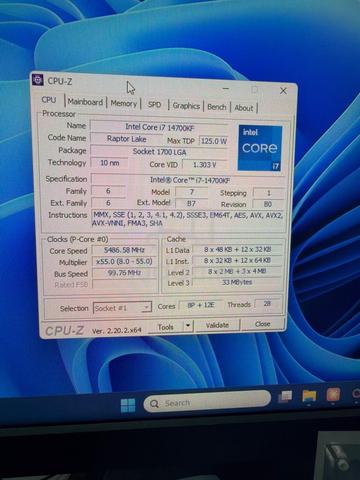Click the Level 2 cache value
The height and width of the screenshot is (480, 360).
coord(237,271)
